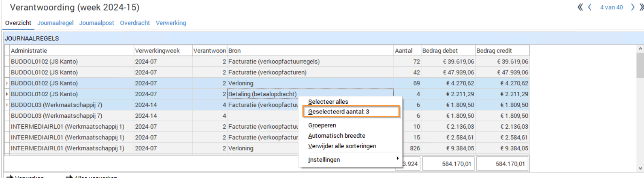Click the scroll-down arrow of the journal grid
Viewport: 644px width, 178px height.
pyautogui.click(x=640, y=168)
